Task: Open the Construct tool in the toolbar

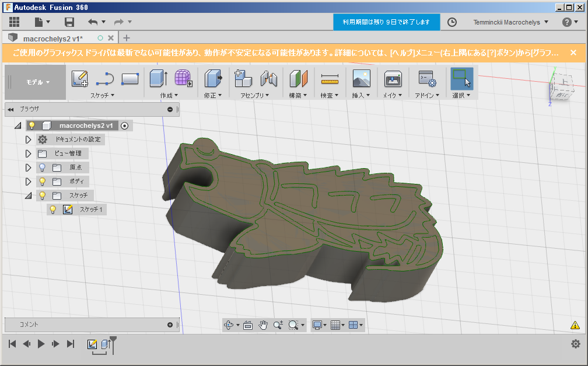Action: 297,79
